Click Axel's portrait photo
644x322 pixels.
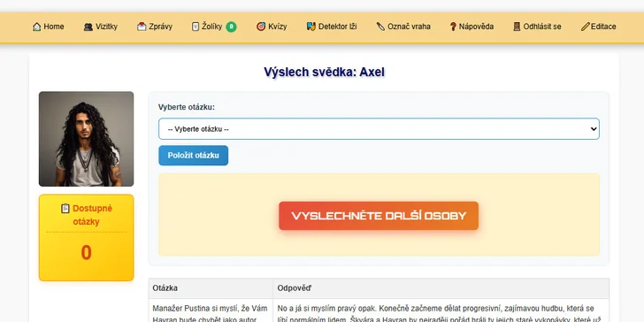[x=87, y=139]
